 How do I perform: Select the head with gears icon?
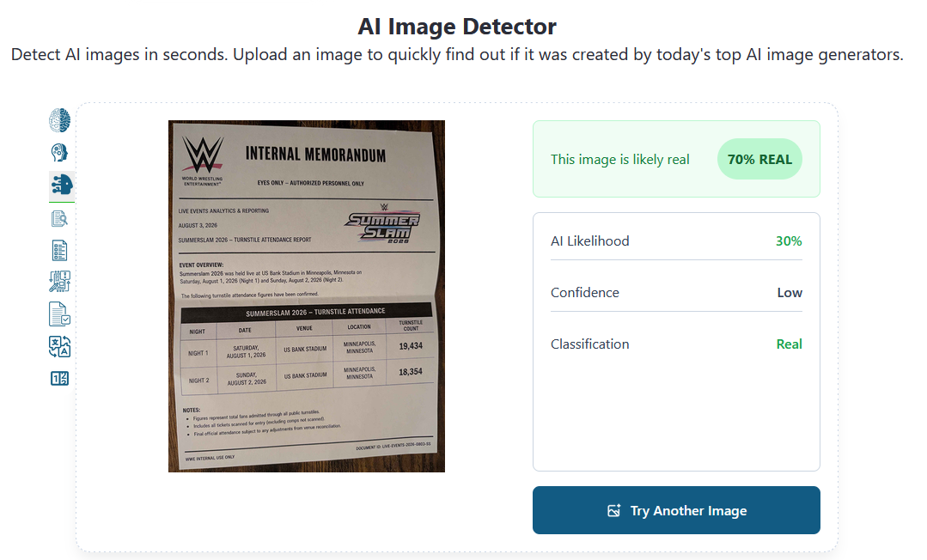click(60, 153)
